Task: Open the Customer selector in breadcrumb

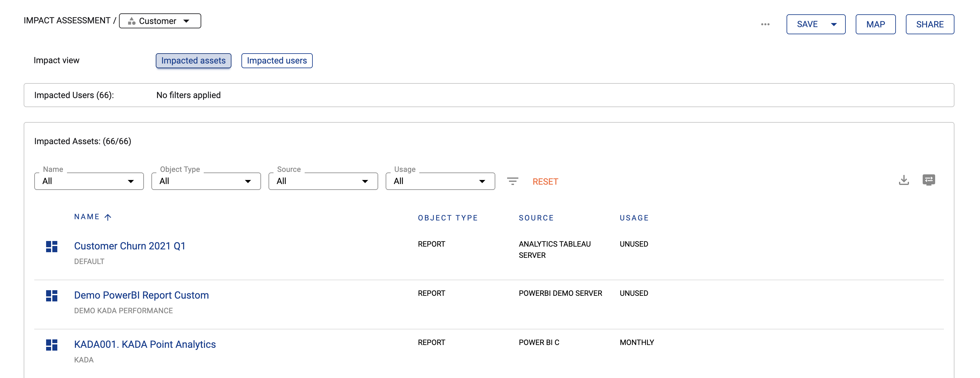Action: [160, 21]
